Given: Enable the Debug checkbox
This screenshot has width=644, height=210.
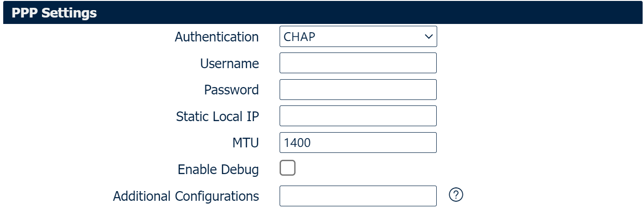Looking at the screenshot, I should (287, 169).
